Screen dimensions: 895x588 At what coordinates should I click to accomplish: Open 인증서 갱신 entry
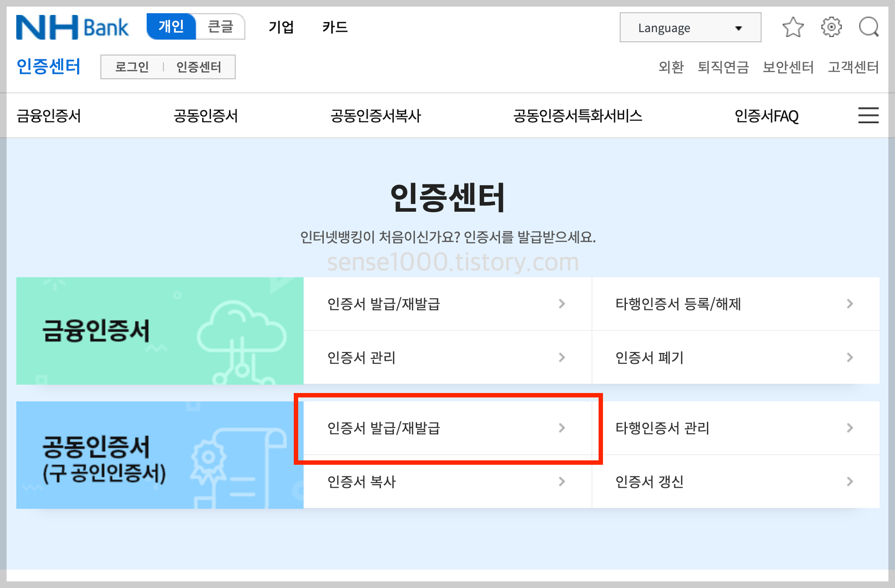pyautogui.click(x=736, y=481)
